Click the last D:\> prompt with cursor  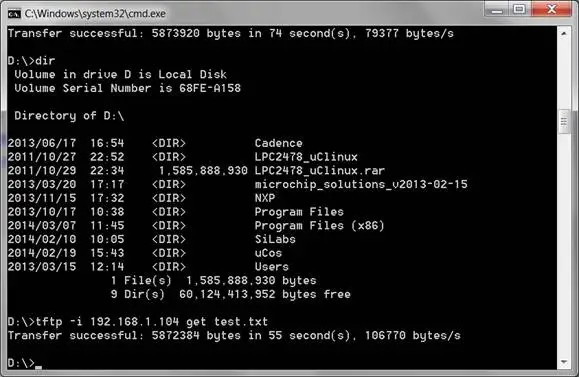[24, 363]
